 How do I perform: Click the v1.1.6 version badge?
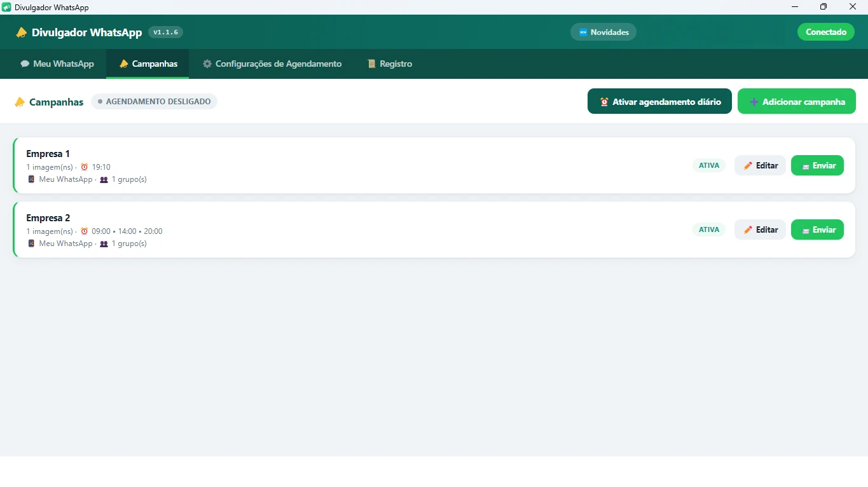165,32
